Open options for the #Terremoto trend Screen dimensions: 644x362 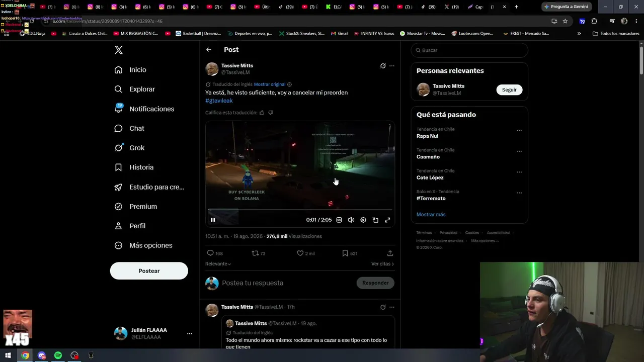[x=519, y=193]
